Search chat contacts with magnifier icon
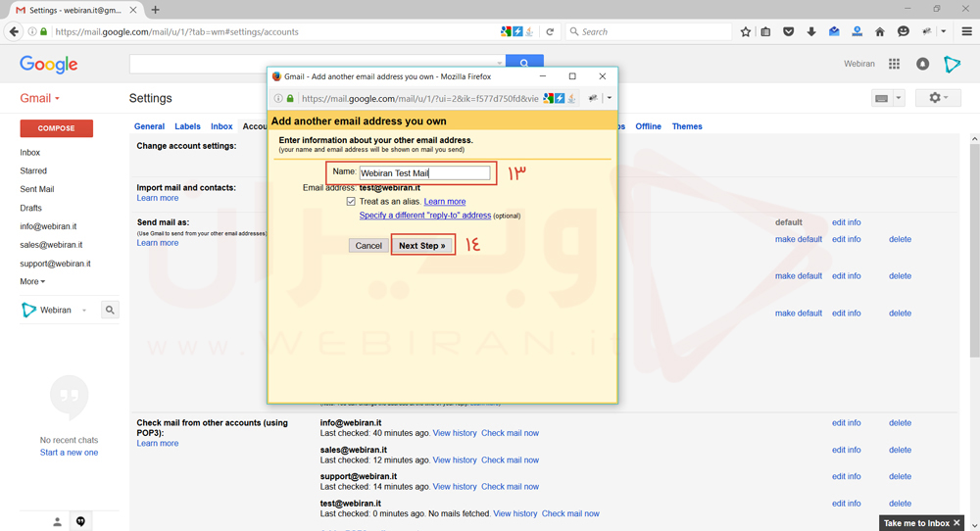This screenshot has height=531, width=980. 110,310
